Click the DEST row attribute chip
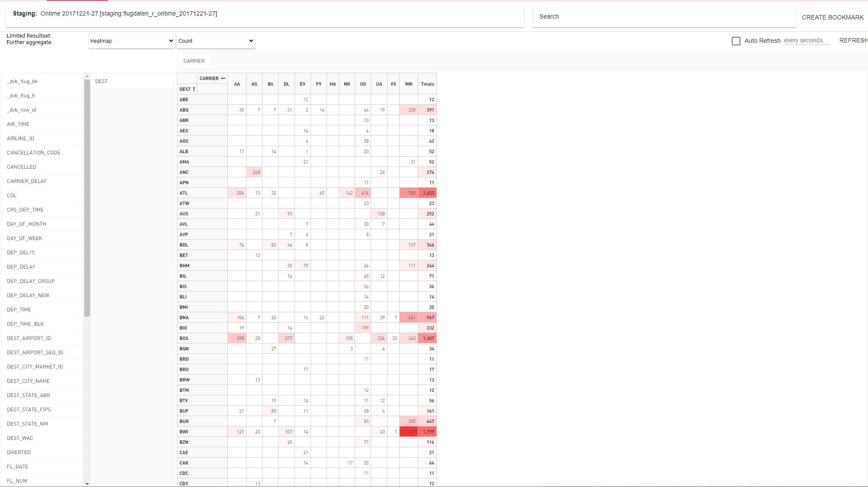 pos(102,81)
